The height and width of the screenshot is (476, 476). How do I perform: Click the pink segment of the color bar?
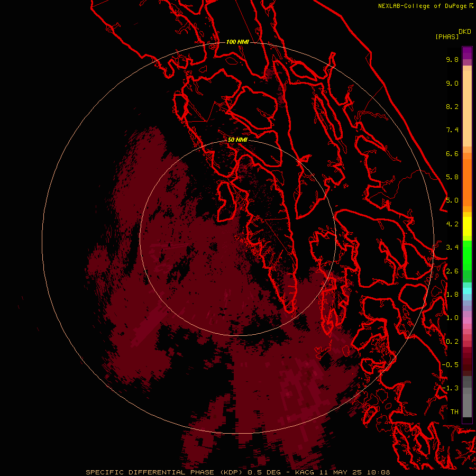point(467,321)
